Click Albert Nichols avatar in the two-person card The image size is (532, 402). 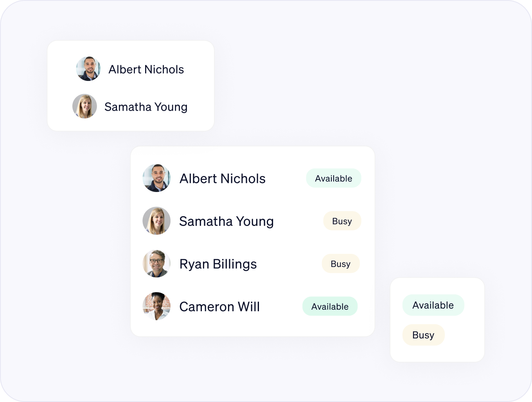coord(88,69)
